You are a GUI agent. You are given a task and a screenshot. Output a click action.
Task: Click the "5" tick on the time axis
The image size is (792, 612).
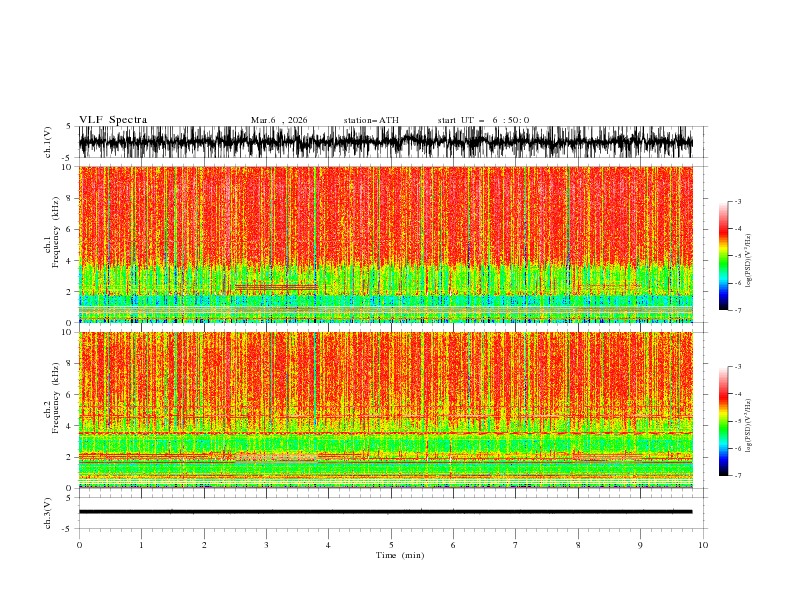tap(391, 545)
